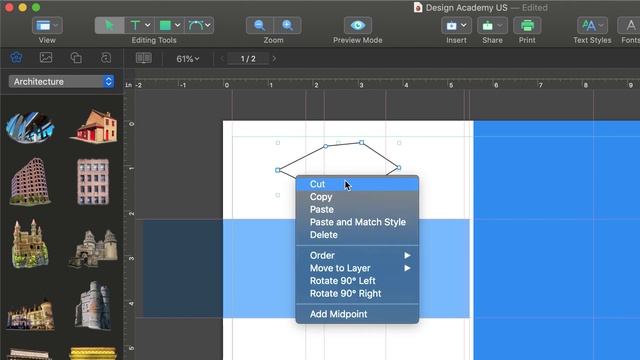Go to previous page arrow
This screenshot has width=640, height=360.
tap(222, 59)
